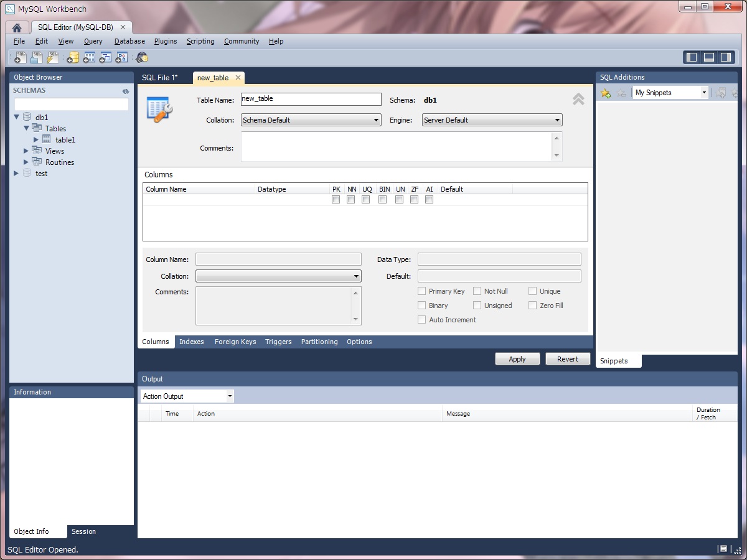Click the Revert button
Image resolution: width=747 pixels, height=560 pixels.
(x=568, y=359)
